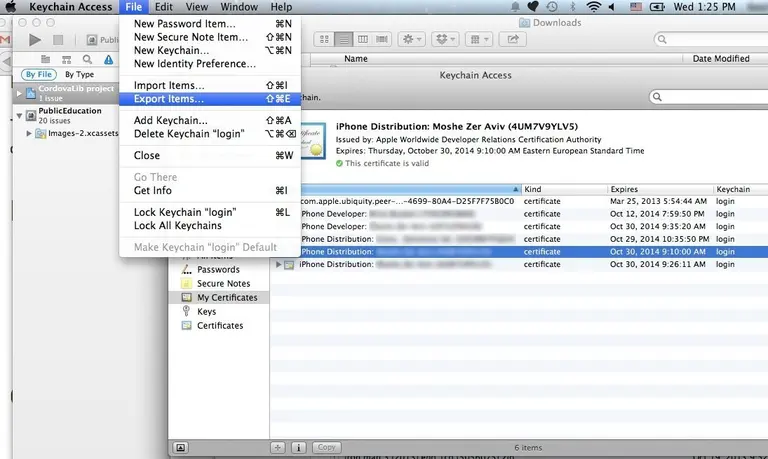Collapse the PublicEducation project row

(x=19, y=116)
